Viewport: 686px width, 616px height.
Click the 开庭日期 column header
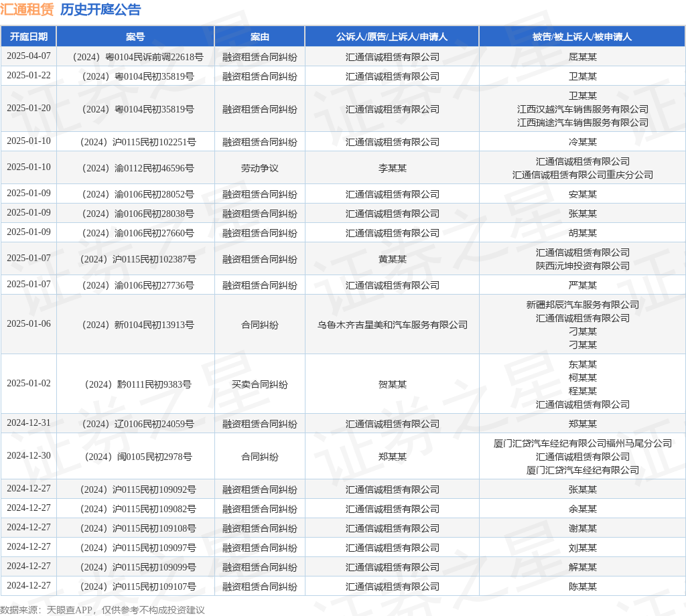pos(29,37)
